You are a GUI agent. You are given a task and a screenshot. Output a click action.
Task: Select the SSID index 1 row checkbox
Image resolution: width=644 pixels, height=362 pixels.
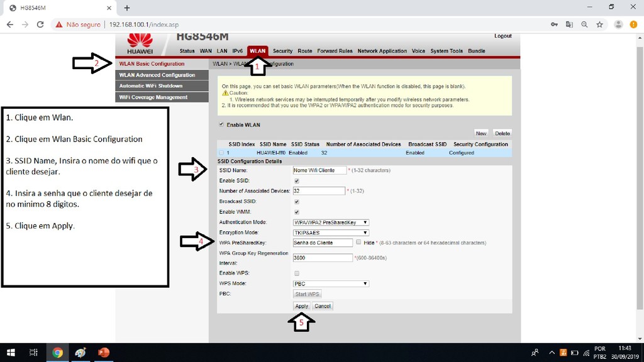coord(221,153)
